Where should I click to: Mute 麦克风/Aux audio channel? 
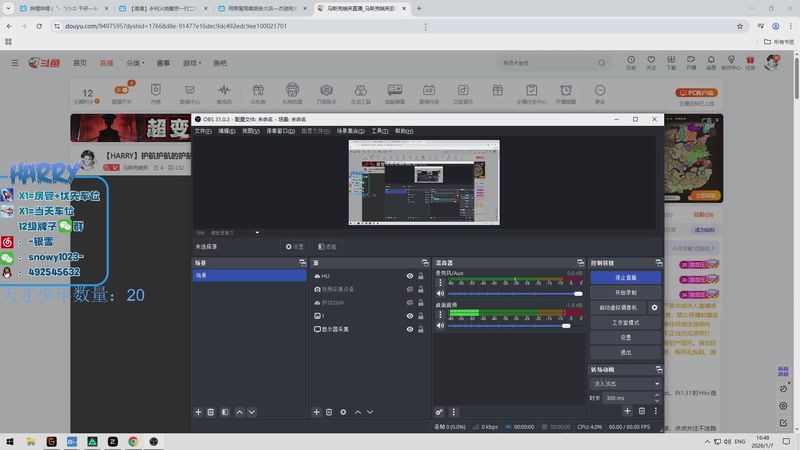pyautogui.click(x=440, y=293)
